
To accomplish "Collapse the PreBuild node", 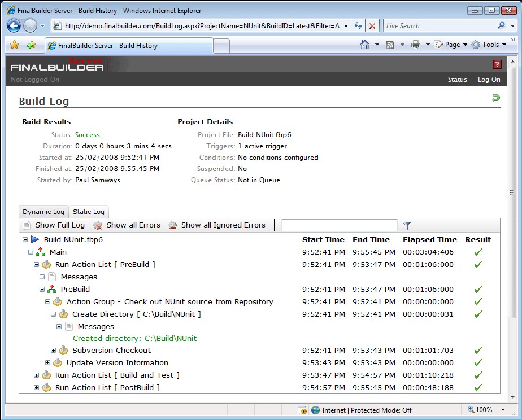I will tap(42, 289).
